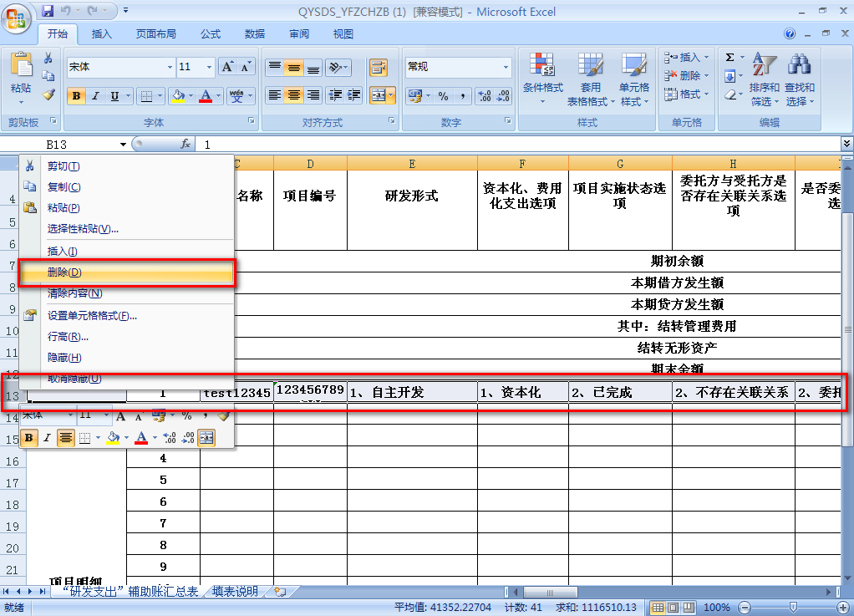Click the mini toolbar Merge and Center icon

(206, 437)
